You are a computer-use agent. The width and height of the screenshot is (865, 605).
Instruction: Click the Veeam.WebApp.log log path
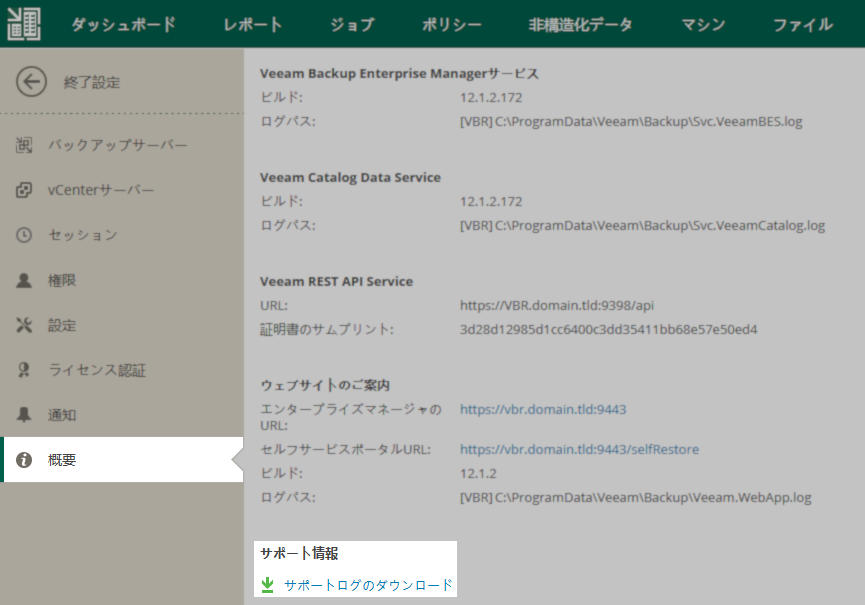pyautogui.click(x=636, y=497)
